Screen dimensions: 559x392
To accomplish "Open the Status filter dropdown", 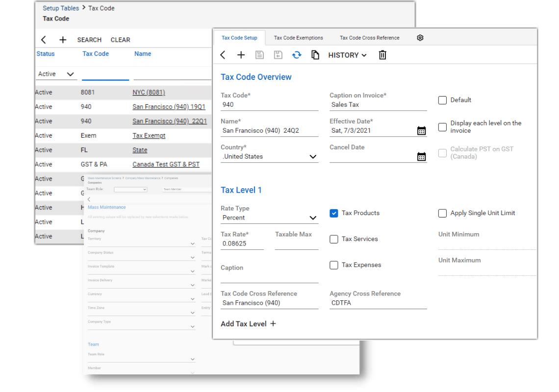I will [x=56, y=74].
